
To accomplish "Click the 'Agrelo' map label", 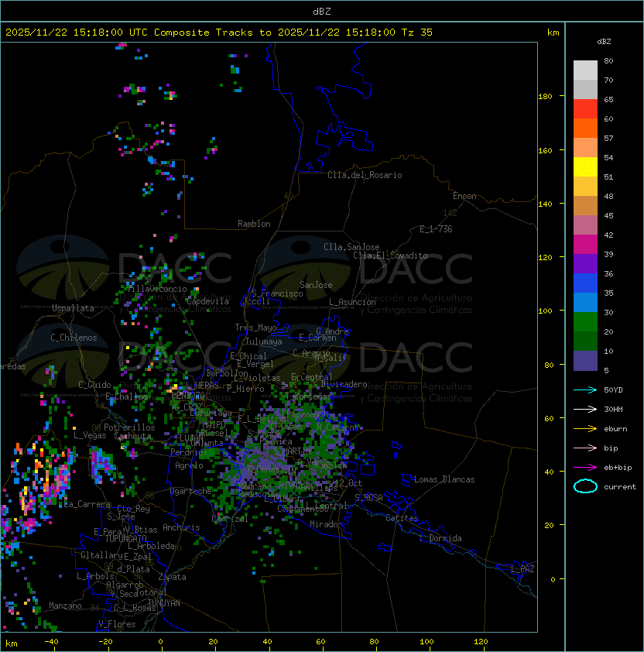I will click(x=189, y=465).
